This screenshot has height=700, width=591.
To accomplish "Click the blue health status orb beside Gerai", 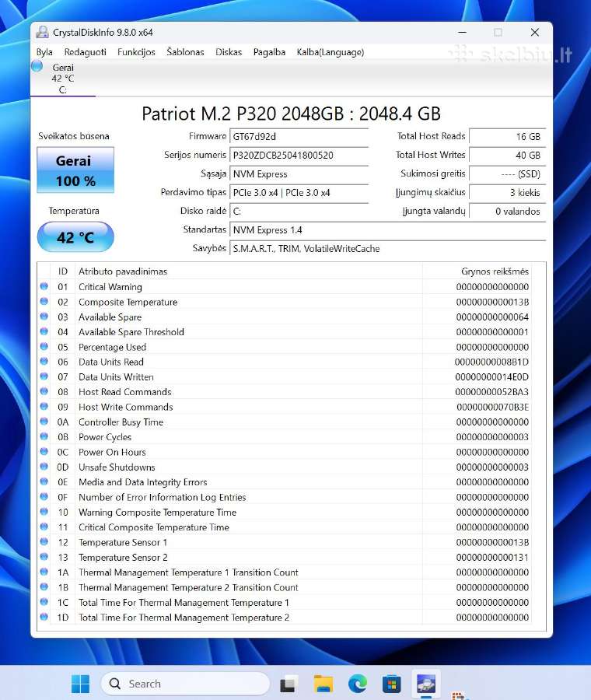I will 37,67.
